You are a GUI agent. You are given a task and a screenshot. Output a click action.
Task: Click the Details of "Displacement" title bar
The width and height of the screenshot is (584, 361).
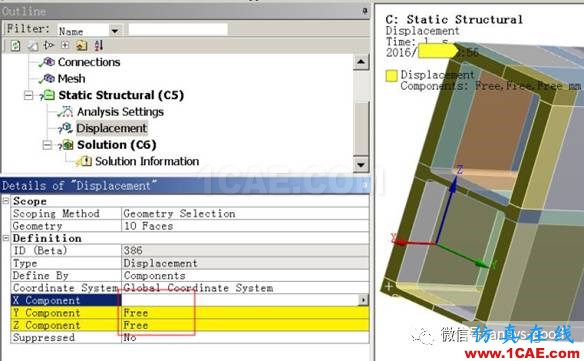185,185
